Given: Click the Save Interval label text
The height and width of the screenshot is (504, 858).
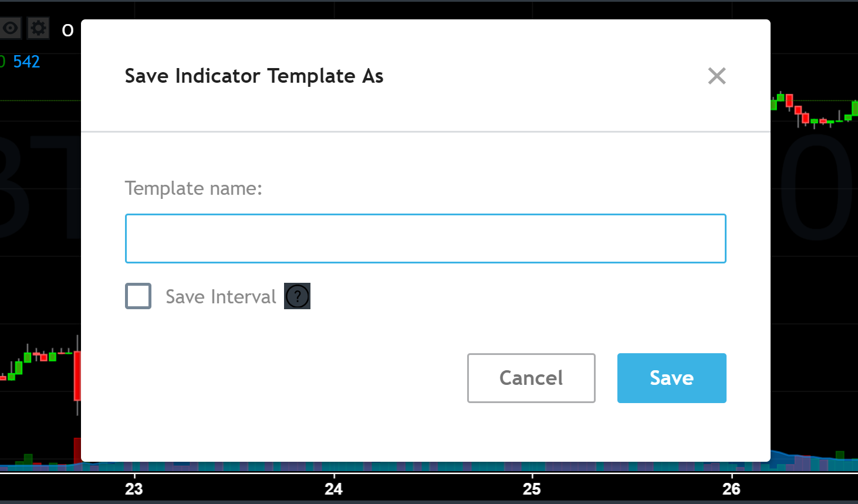Looking at the screenshot, I should 221,297.
